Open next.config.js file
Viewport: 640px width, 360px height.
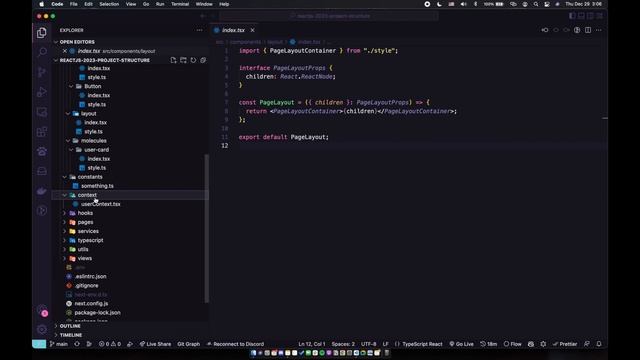click(x=91, y=304)
